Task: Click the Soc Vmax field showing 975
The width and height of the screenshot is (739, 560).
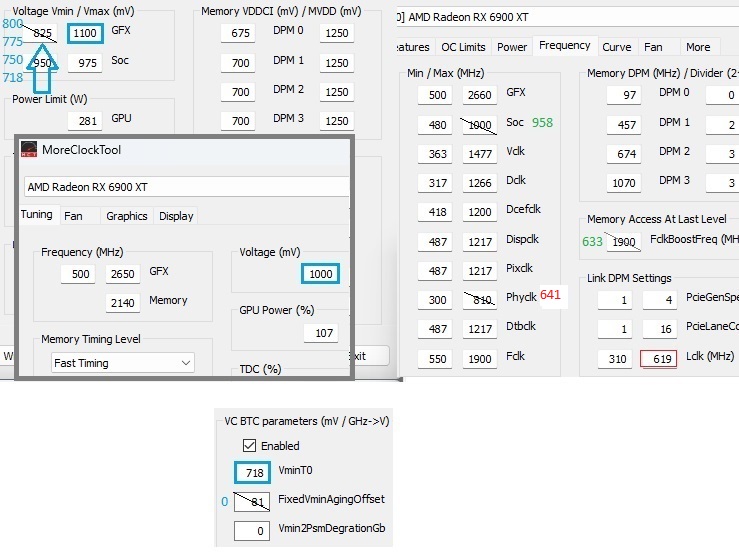Action: [85, 63]
